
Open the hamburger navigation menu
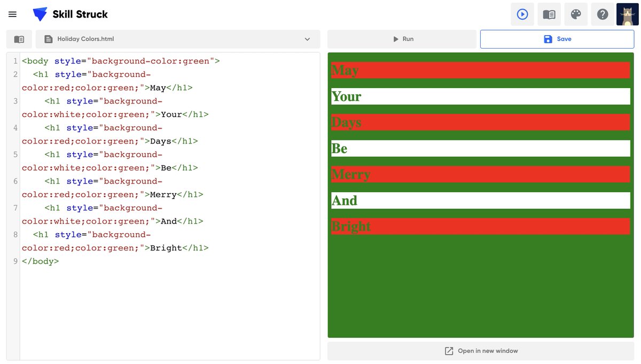(13, 14)
